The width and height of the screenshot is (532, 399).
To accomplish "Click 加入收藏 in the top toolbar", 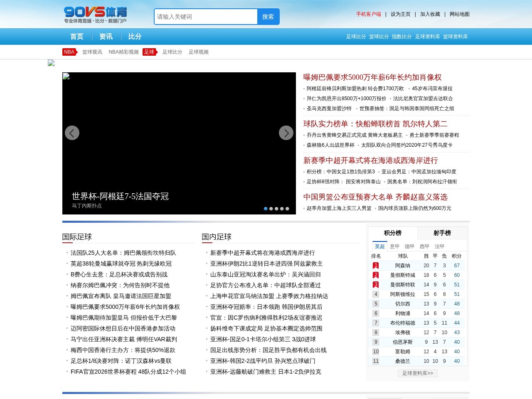I will (x=429, y=14).
